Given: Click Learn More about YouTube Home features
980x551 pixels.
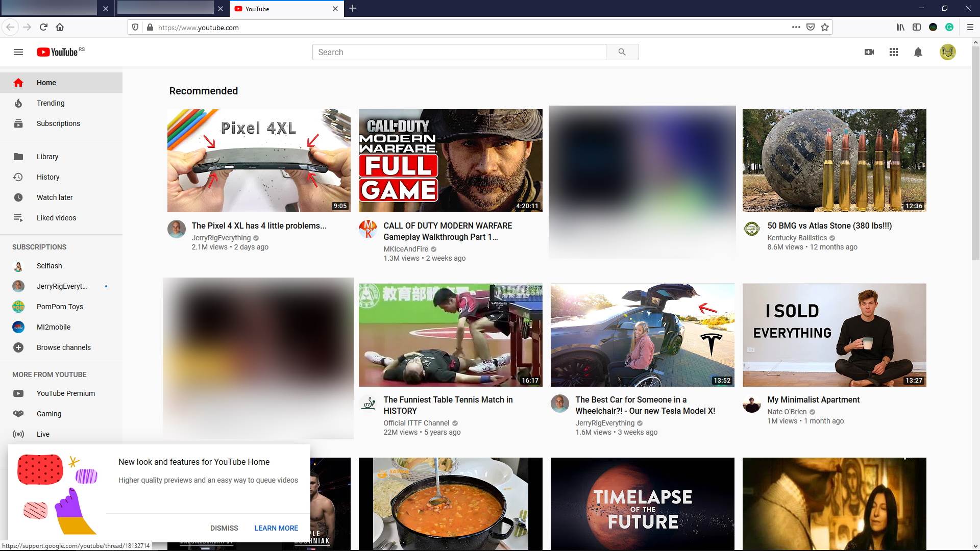Looking at the screenshot, I should (276, 528).
